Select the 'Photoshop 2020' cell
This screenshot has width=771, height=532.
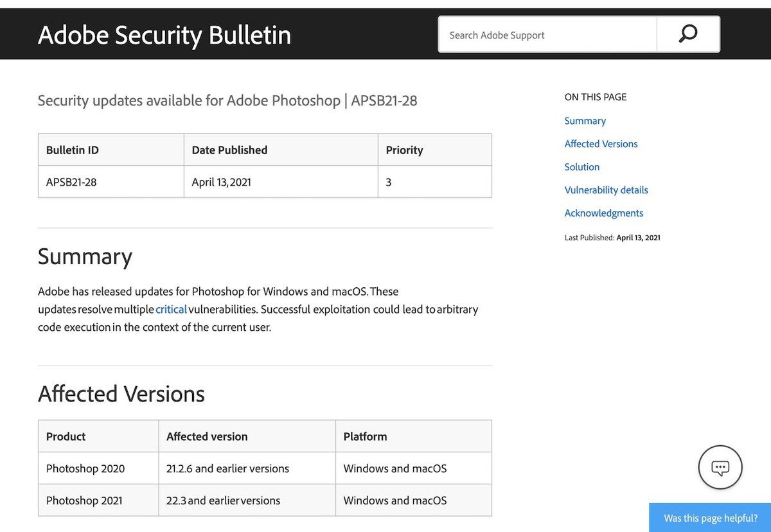(98, 468)
